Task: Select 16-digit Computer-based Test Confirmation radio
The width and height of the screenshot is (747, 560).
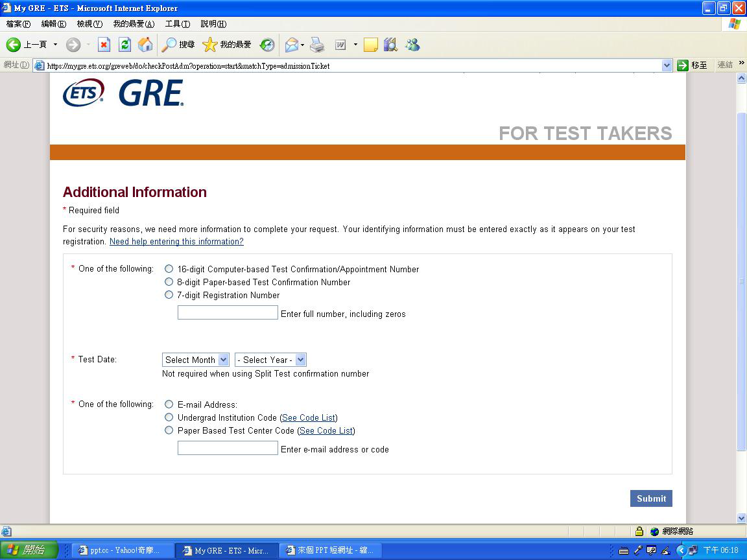Action: 169,269
